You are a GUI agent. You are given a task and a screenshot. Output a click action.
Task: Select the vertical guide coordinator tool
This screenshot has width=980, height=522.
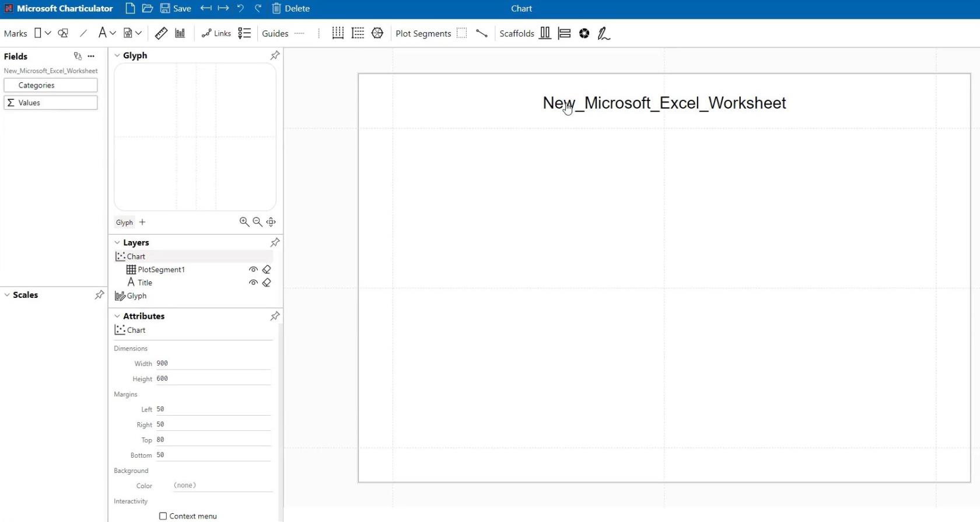coord(338,33)
